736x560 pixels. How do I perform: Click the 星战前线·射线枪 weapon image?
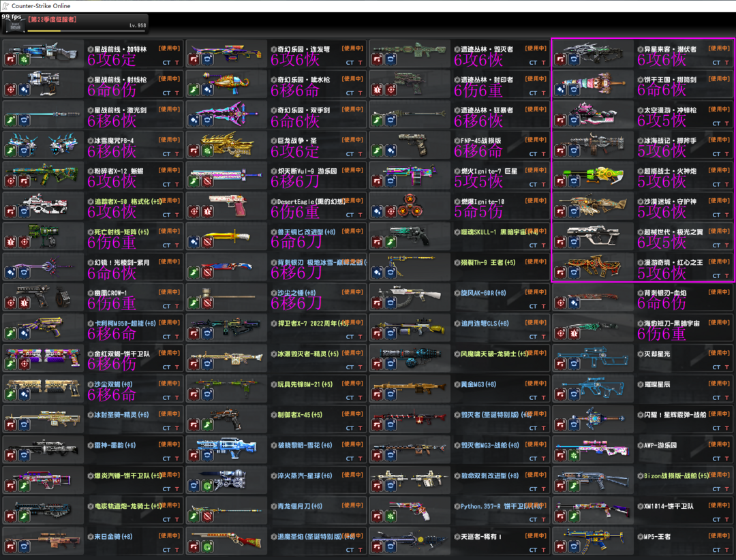(x=43, y=83)
